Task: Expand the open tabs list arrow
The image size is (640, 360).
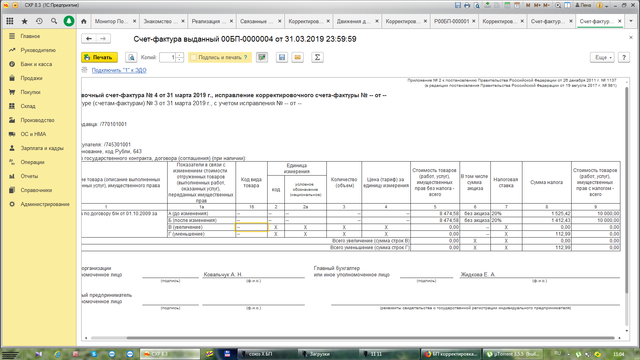Action: [x=631, y=21]
